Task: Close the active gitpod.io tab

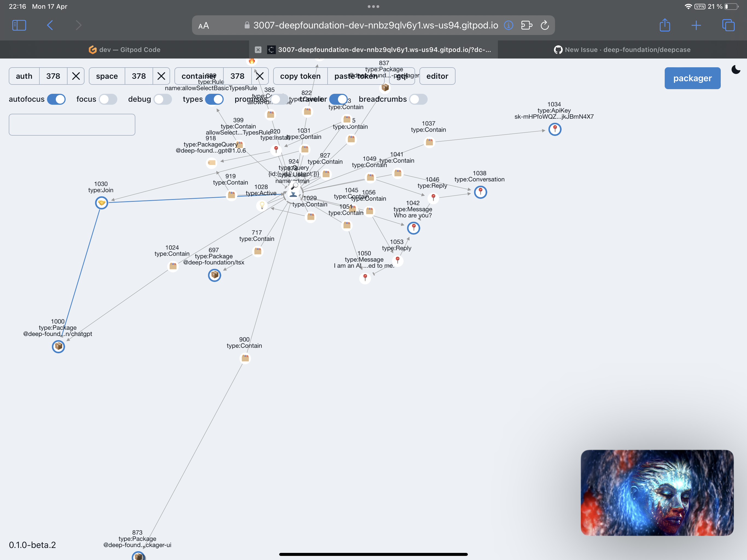Action: pos(258,50)
